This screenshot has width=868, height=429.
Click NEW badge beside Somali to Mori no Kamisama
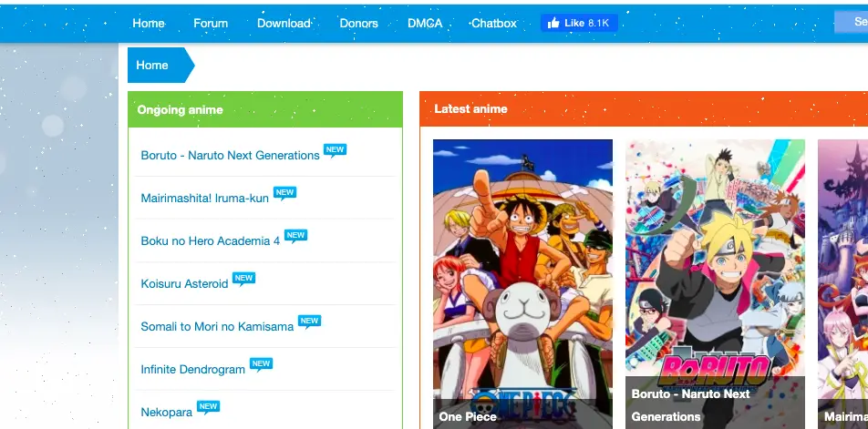[x=309, y=322]
